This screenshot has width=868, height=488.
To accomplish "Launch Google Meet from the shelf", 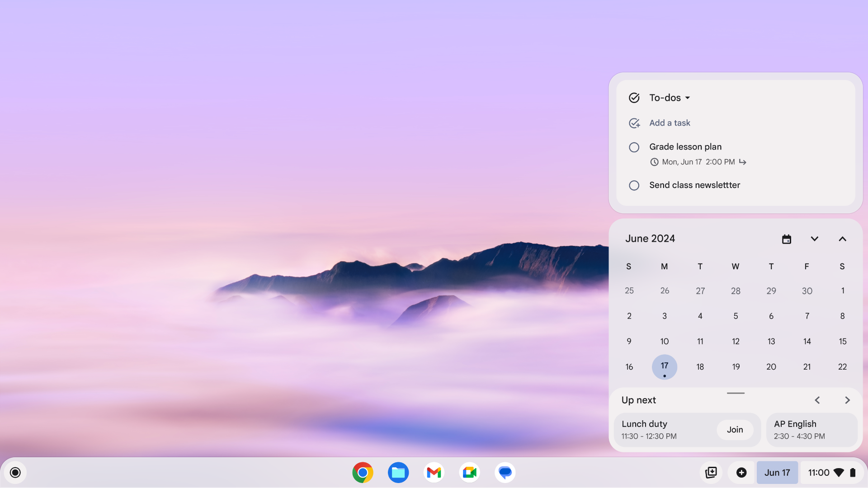I will (x=469, y=472).
